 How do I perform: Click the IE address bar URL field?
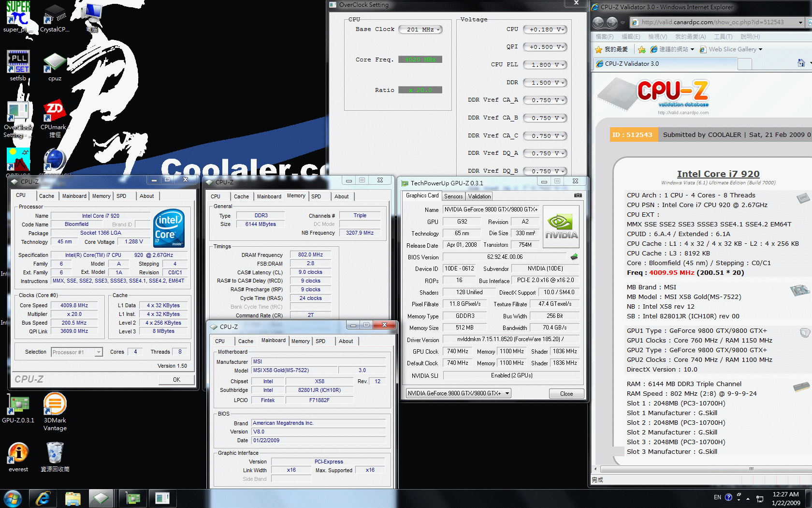coord(713,22)
